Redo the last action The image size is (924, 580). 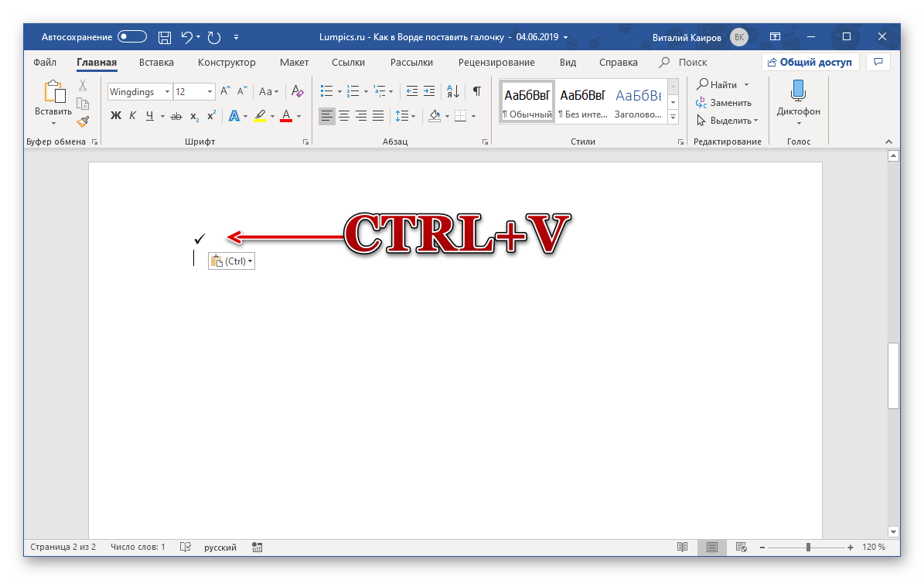(214, 37)
